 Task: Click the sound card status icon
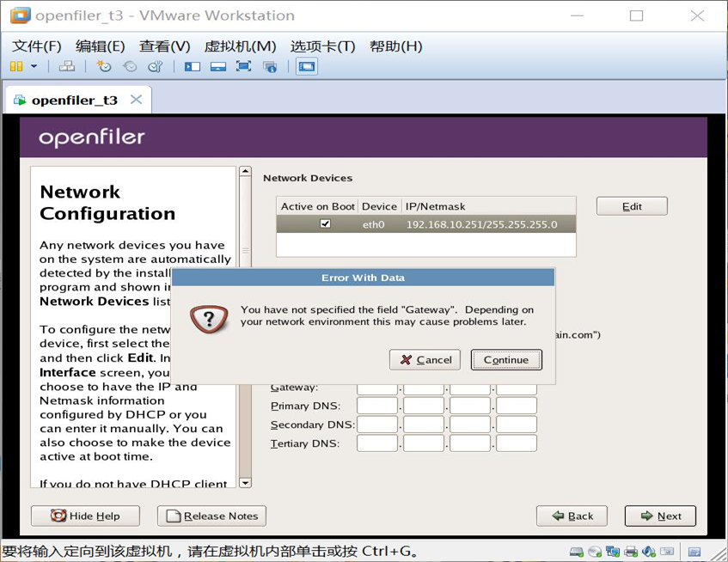click(649, 552)
